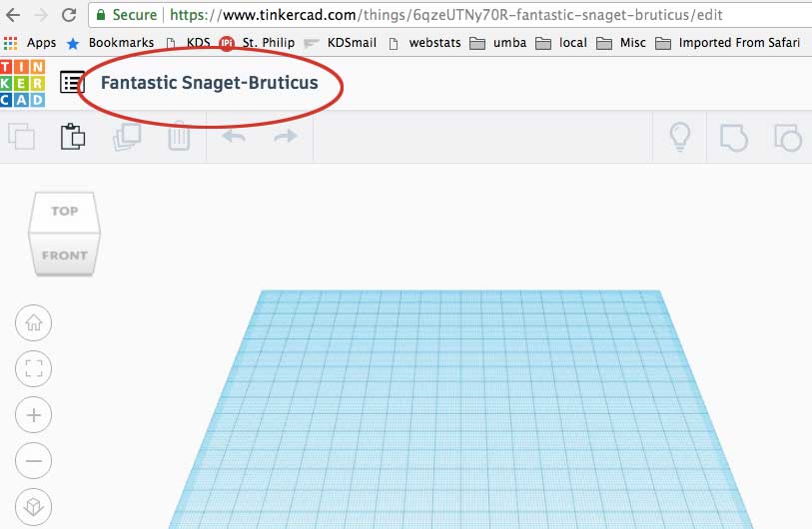Click the Ungroup shapes icon
The image size is (812, 529).
click(x=788, y=138)
